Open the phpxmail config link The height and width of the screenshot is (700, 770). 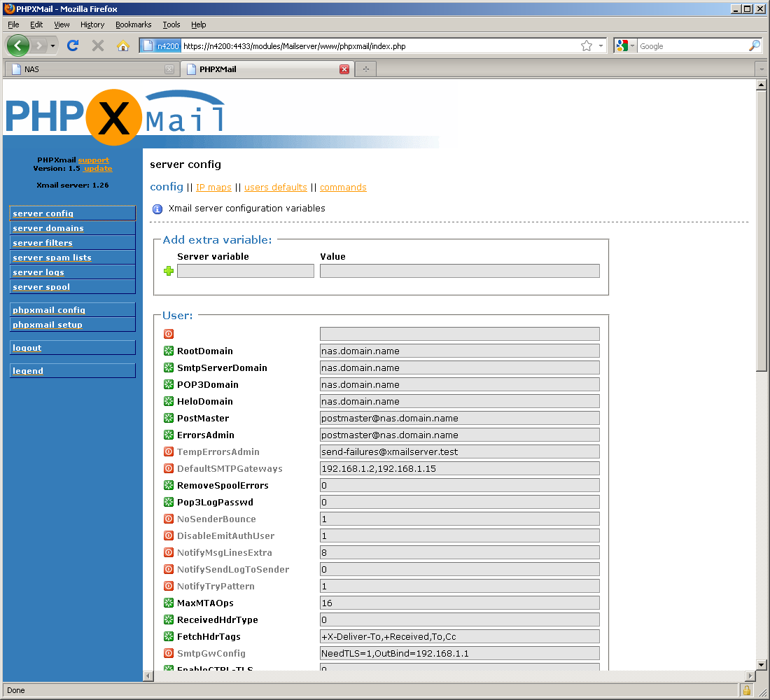pyautogui.click(x=49, y=310)
